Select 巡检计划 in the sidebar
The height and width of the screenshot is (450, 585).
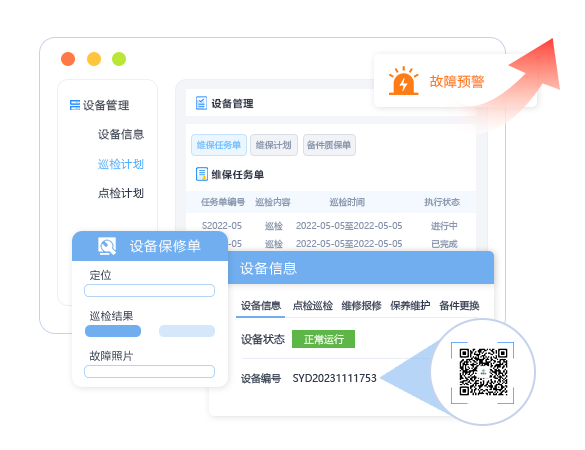click(x=121, y=164)
